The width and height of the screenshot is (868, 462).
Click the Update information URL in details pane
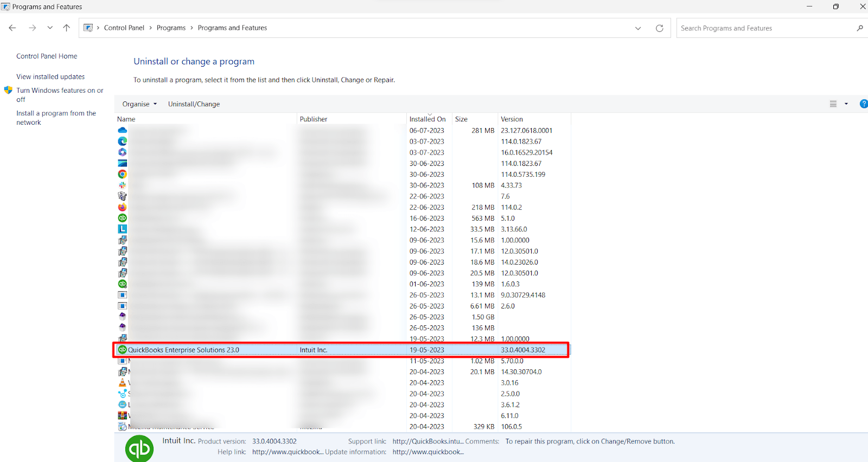click(428, 452)
